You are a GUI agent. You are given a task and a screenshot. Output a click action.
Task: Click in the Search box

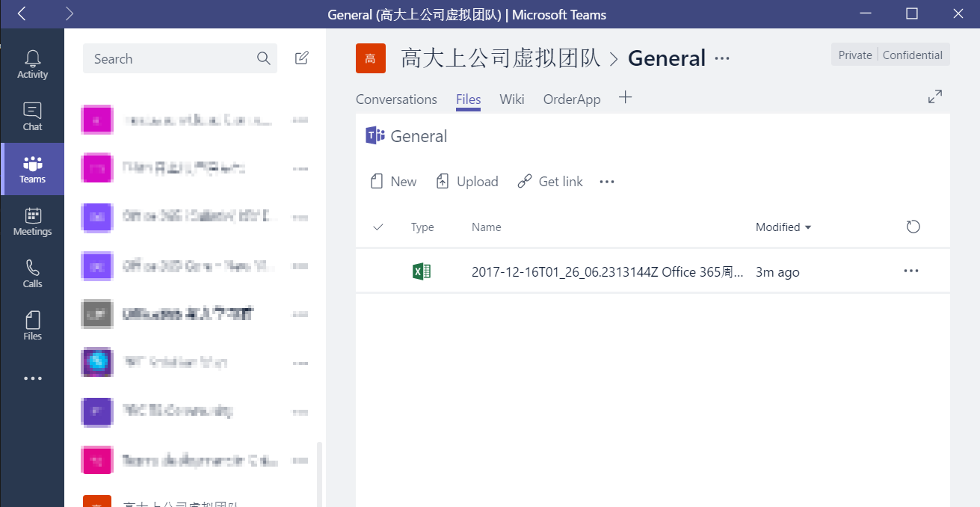[x=172, y=59]
